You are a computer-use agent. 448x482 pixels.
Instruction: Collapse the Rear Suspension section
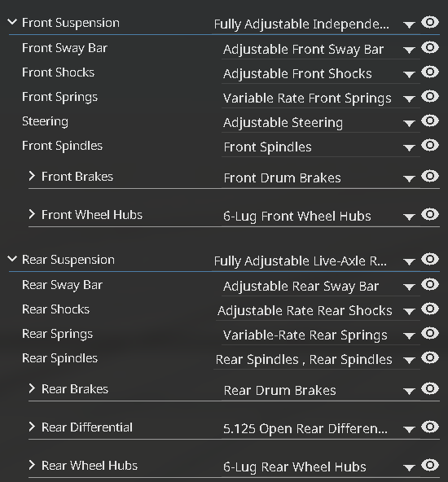tap(12, 259)
